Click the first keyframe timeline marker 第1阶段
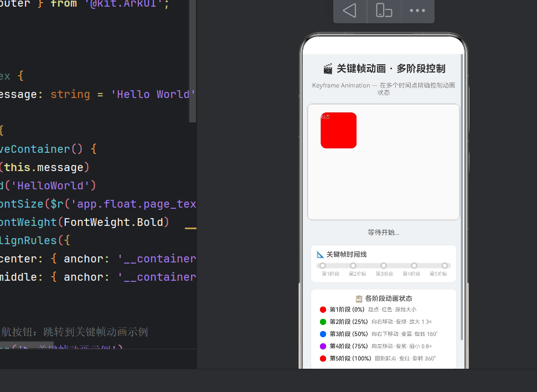The width and height of the screenshot is (537, 392). (323, 266)
